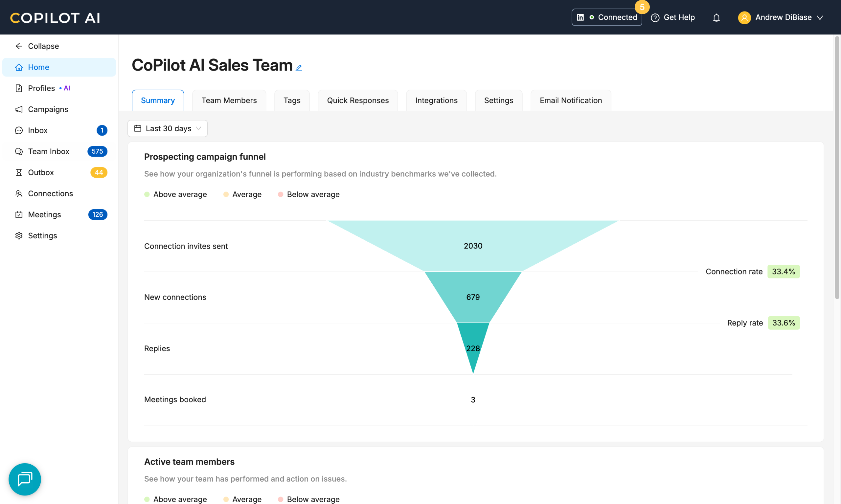This screenshot has width=841, height=504.
Task: Open Outbox in the sidebar
Action: tap(41, 172)
